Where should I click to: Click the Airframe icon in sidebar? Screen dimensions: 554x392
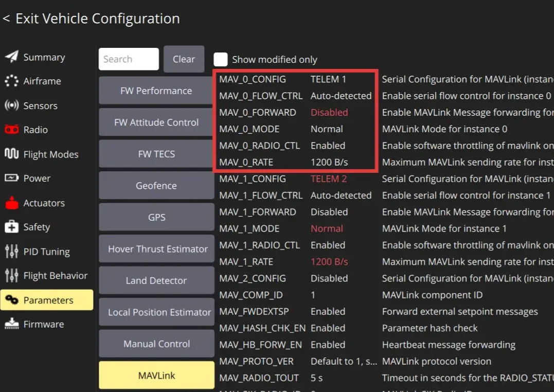pyautogui.click(x=11, y=81)
